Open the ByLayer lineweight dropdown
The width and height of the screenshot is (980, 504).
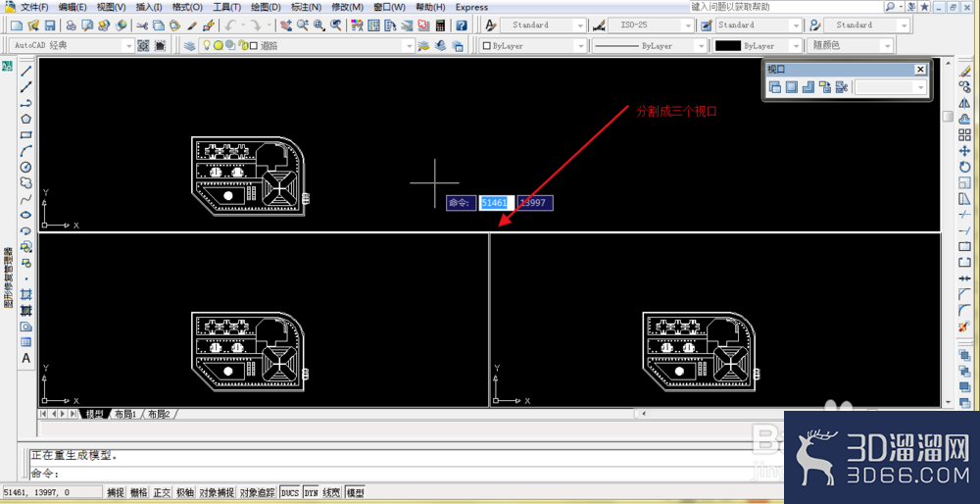(x=796, y=46)
